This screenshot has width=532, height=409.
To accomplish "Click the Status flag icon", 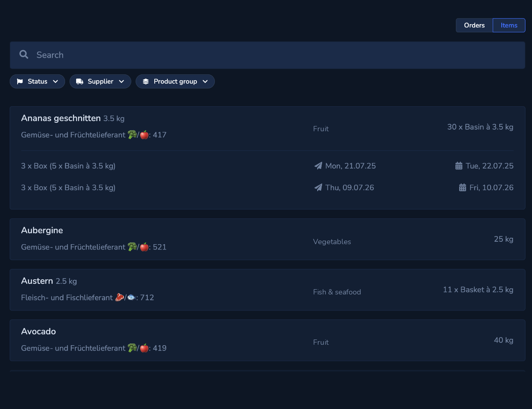I will click(20, 81).
